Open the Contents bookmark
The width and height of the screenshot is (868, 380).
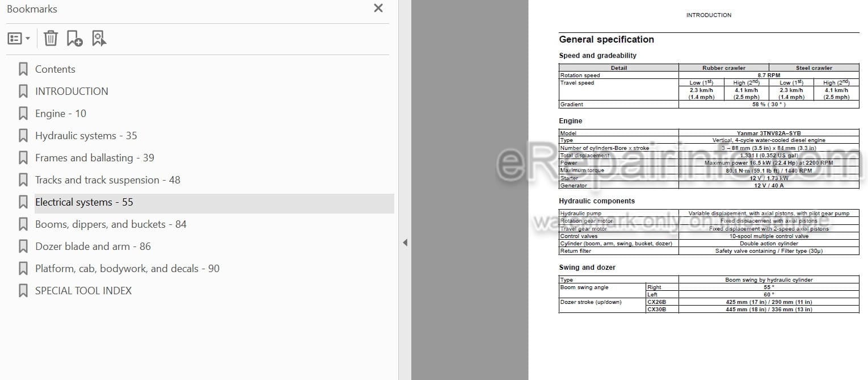coord(55,69)
